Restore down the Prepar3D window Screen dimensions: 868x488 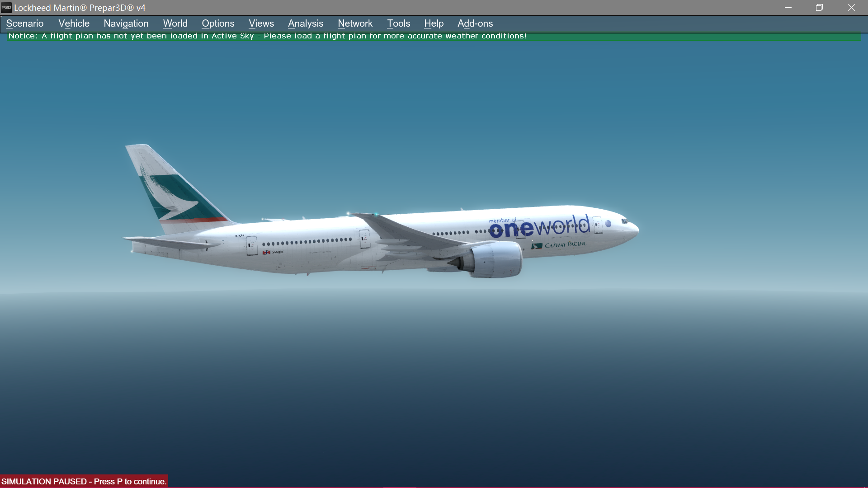819,8
